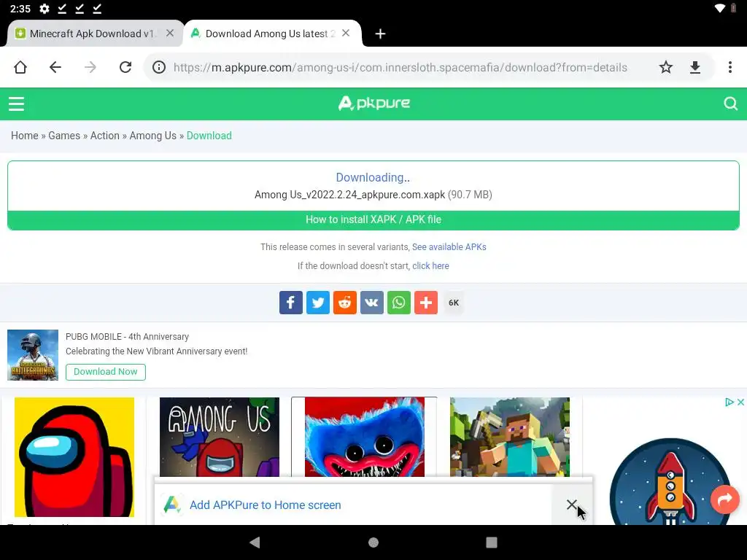Click the address bar URL field
This screenshot has height=560, width=747.
click(400, 67)
